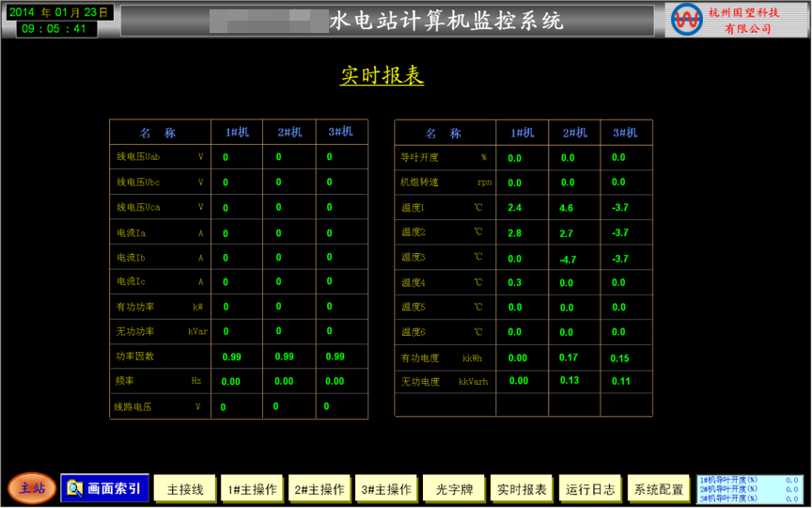Show the 光字牌 annunciator panel
The height and width of the screenshot is (508, 812).
454,489
